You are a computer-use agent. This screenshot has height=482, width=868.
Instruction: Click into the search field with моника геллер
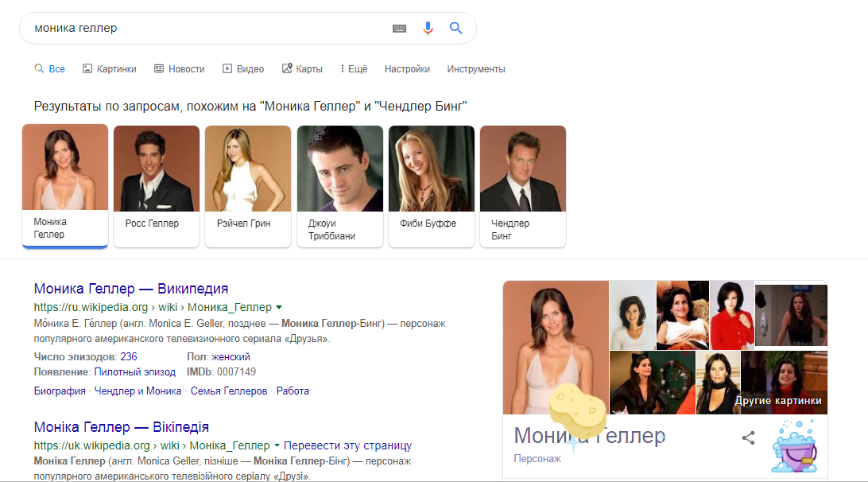tap(207, 29)
